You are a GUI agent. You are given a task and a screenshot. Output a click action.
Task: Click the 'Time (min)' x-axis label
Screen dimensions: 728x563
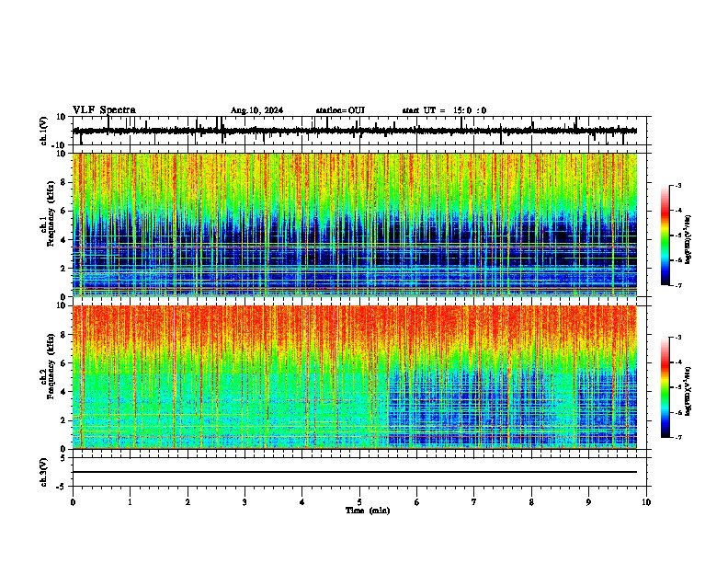(x=368, y=511)
